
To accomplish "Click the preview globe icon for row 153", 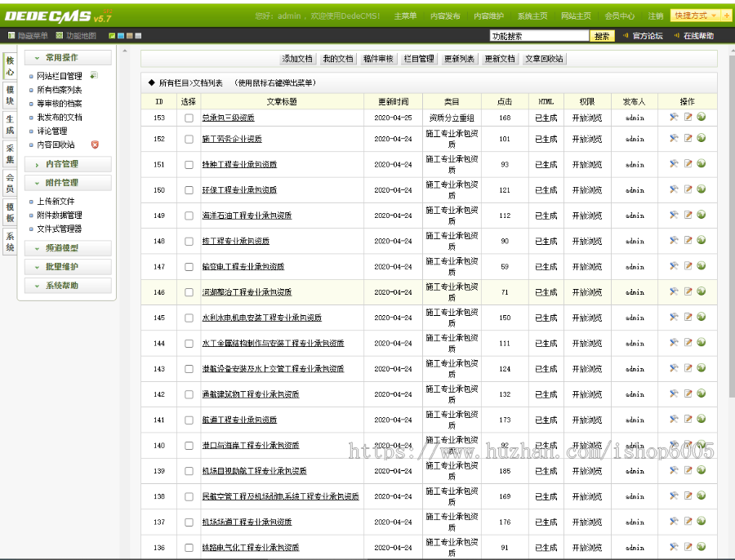I will point(702,117).
